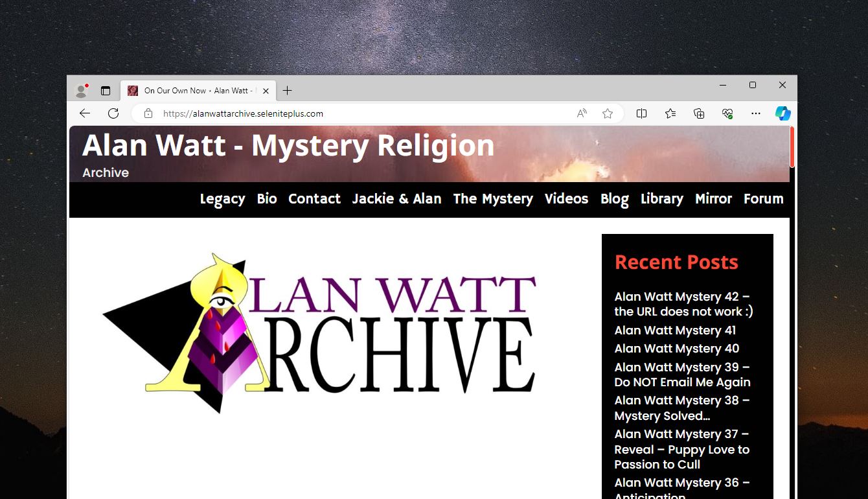
Task: Click the 'Recent Posts' heading text
Action: pos(676,262)
